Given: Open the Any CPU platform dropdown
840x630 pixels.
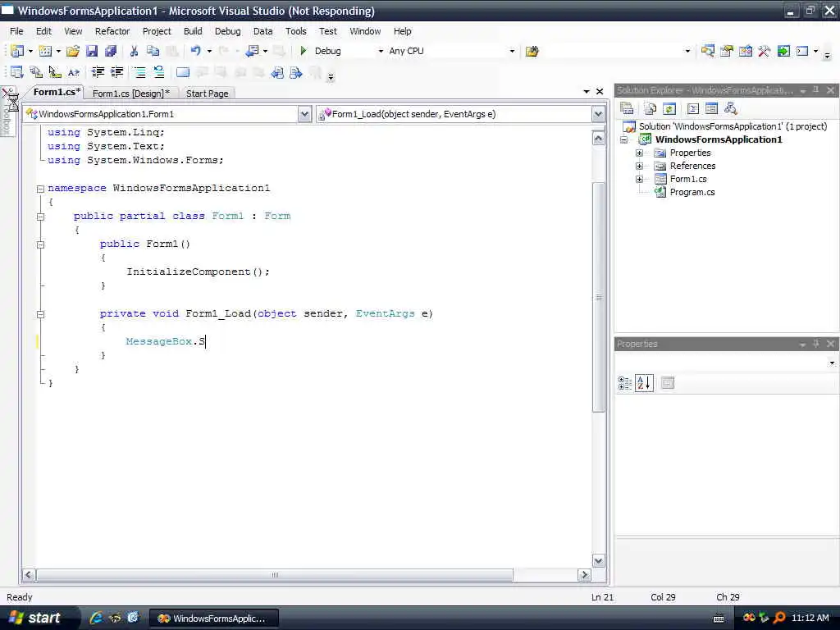Looking at the screenshot, I should point(512,51).
